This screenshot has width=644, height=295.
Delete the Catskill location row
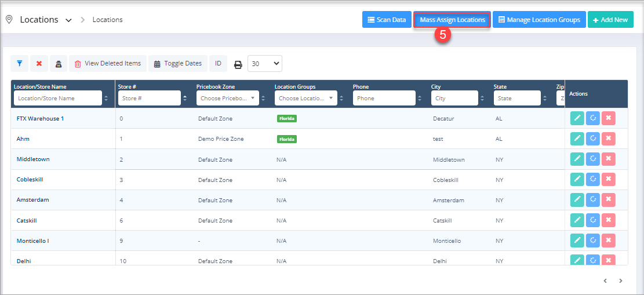click(x=608, y=220)
